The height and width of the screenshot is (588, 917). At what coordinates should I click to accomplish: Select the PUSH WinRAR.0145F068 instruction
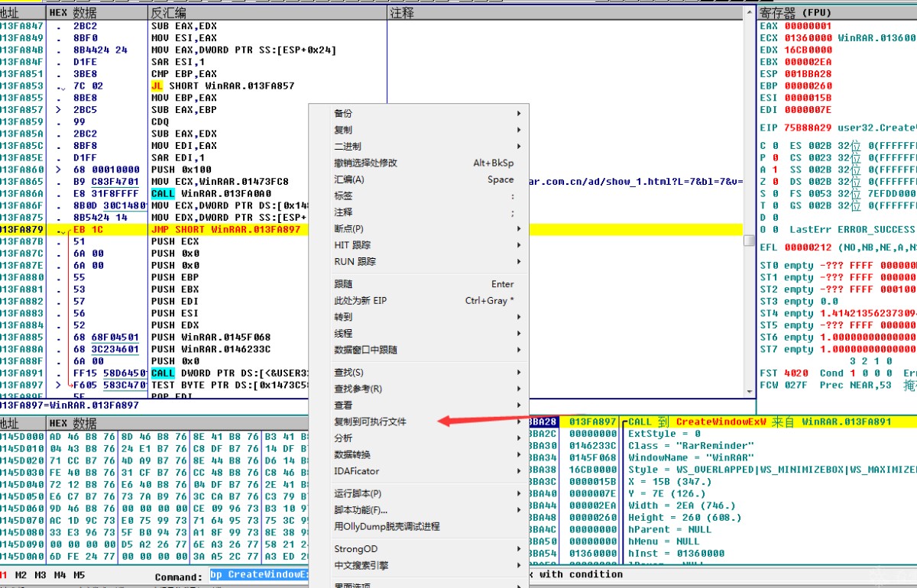(x=210, y=337)
